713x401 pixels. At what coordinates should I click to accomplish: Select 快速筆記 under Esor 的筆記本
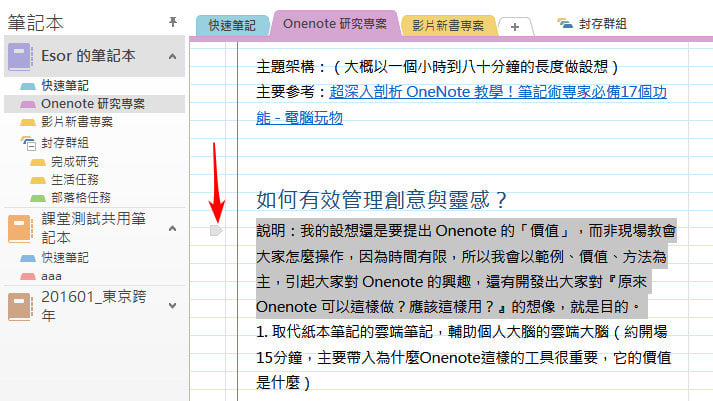pos(65,85)
